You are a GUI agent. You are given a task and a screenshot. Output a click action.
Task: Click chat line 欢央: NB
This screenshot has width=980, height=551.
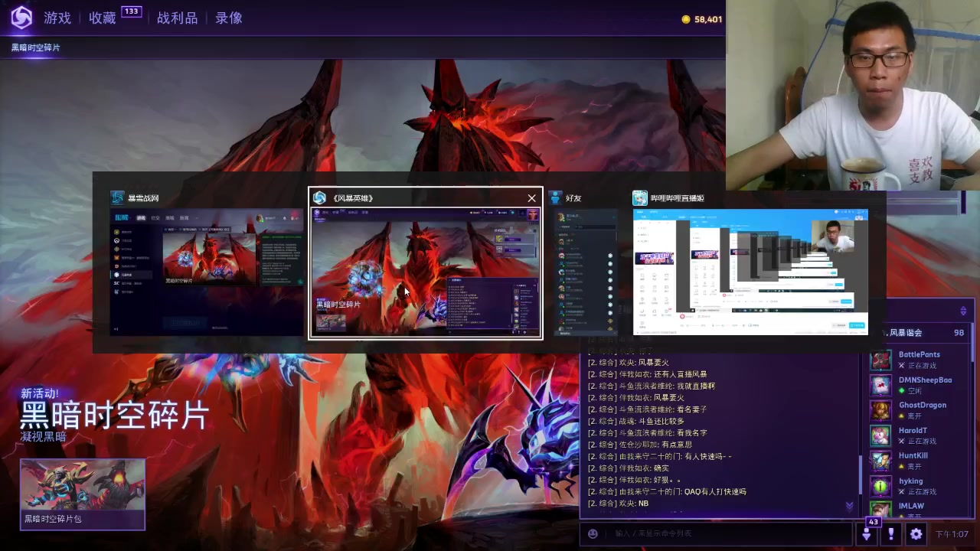(618, 504)
